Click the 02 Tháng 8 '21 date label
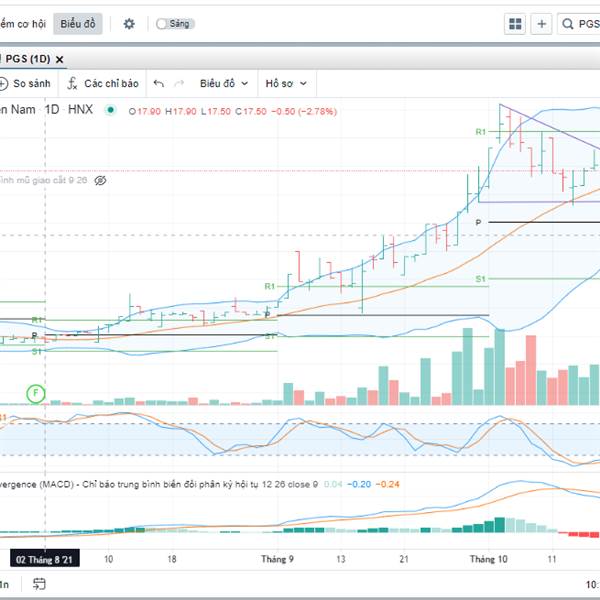Screen dimensions: 600x600 (x=45, y=559)
